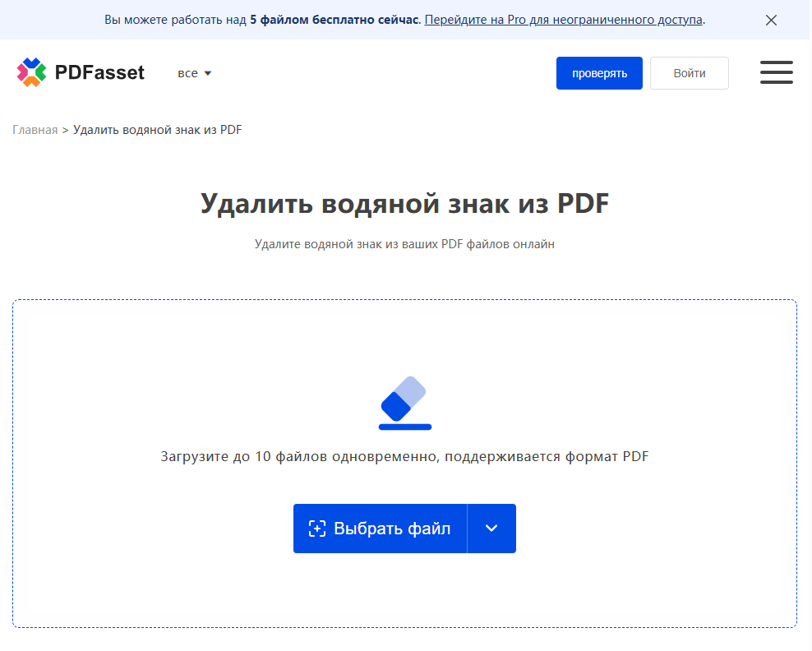Open the chevron next to Выбрать файл
Viewport: 812px width, 651px height.
(491, 529)
